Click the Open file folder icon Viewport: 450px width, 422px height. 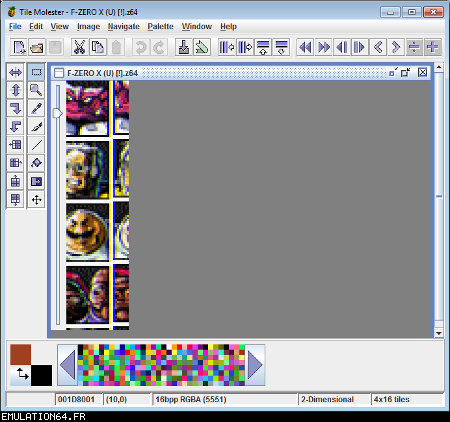pyautogui.click(x=37, y=47)
